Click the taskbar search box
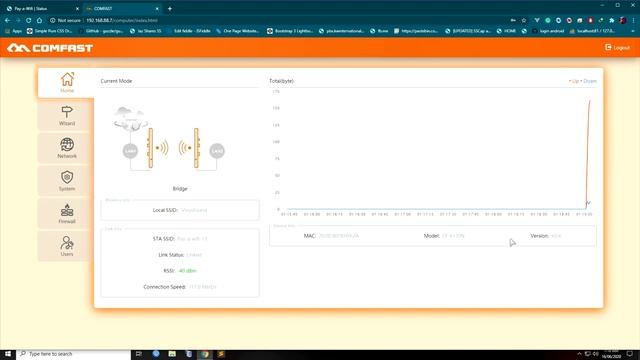Image resolution: width=640 pixels, height=360 pixels. [73, 354]
